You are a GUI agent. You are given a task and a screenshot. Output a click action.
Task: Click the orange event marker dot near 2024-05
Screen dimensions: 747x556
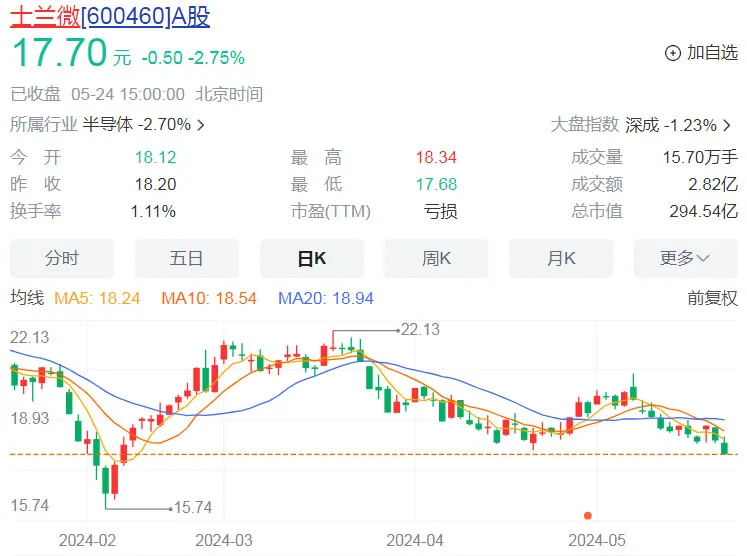coord(588,516)
